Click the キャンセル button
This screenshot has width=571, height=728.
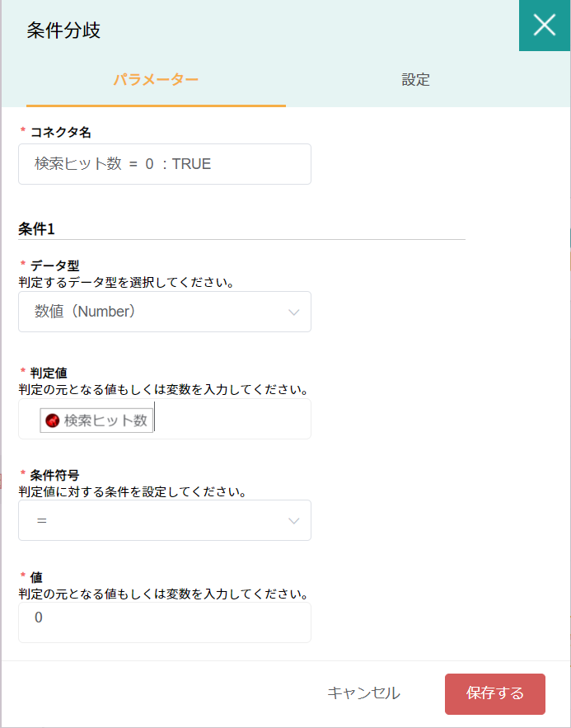tap(363, 693)
